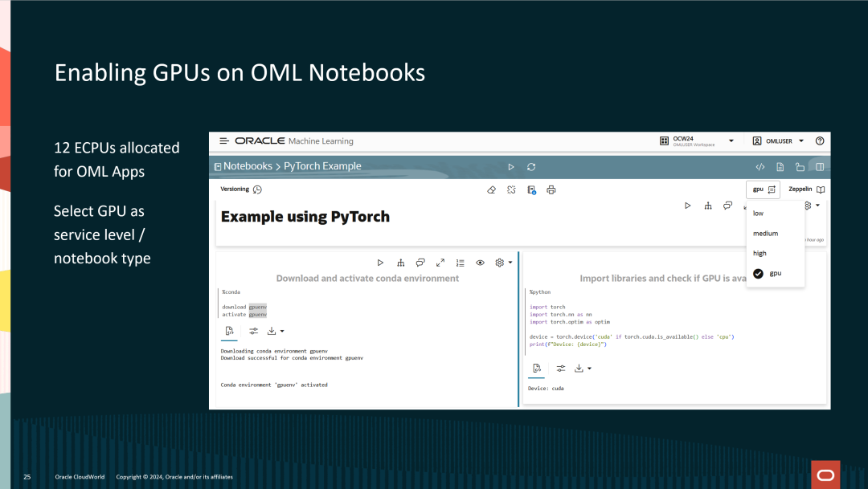The height and width of the screenshot is (489, 868).
Task: Print the notebook
Action: (551, 189)
